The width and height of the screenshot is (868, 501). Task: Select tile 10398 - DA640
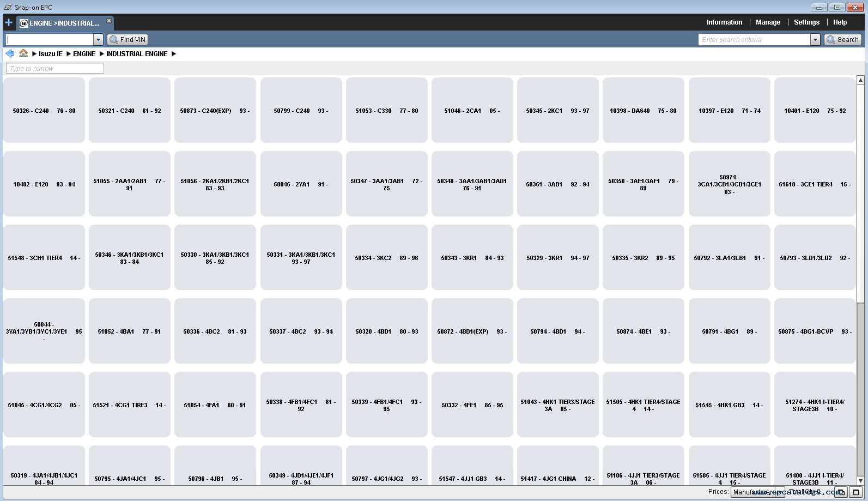click(x=644, y=110)
